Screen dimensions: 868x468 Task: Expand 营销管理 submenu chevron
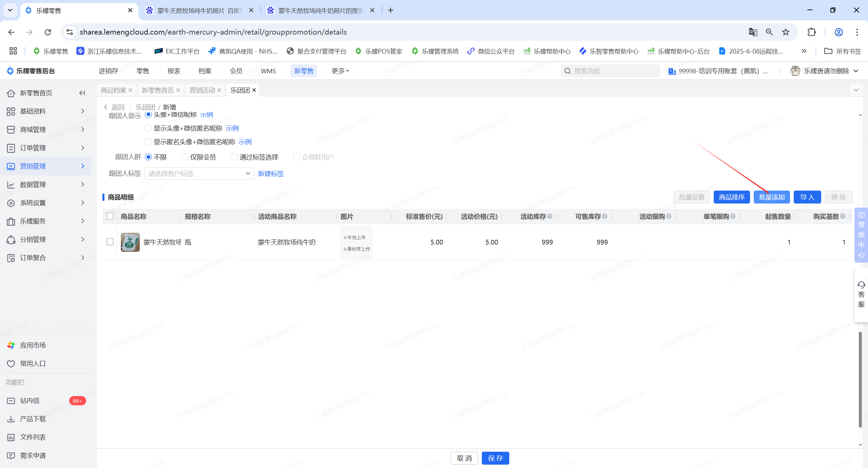click(83, 166)
